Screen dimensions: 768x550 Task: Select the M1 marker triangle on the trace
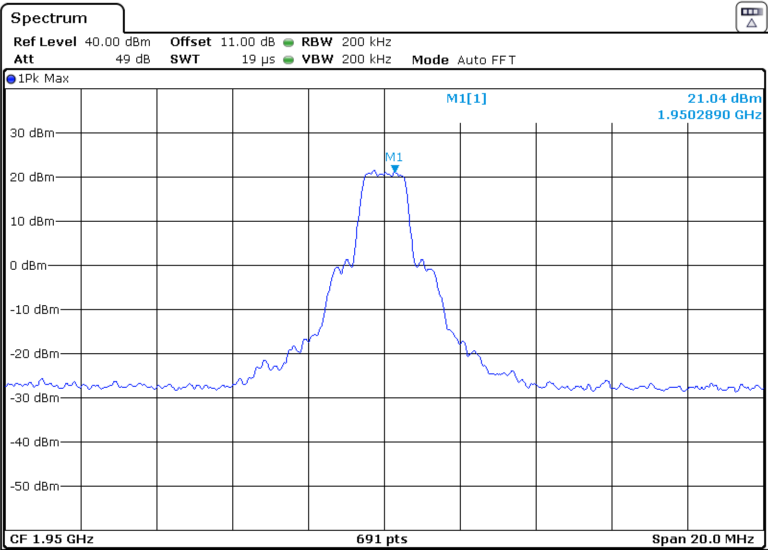tap(395, 169)
